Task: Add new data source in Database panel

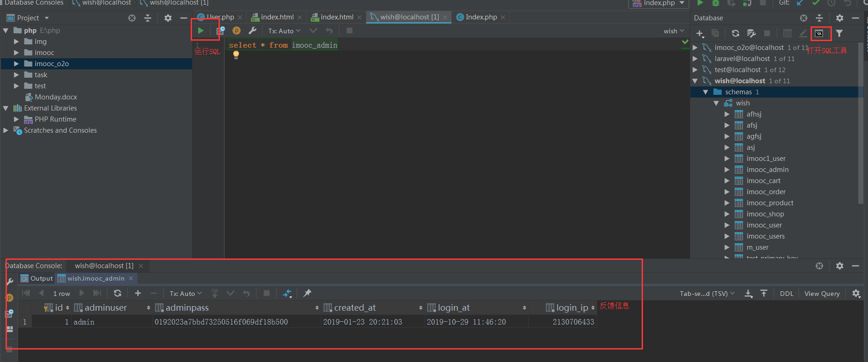Action: coord(700,33)
